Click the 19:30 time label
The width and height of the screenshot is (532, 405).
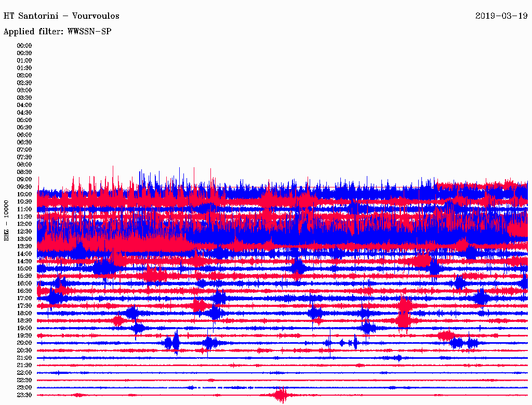click(24, 335)
